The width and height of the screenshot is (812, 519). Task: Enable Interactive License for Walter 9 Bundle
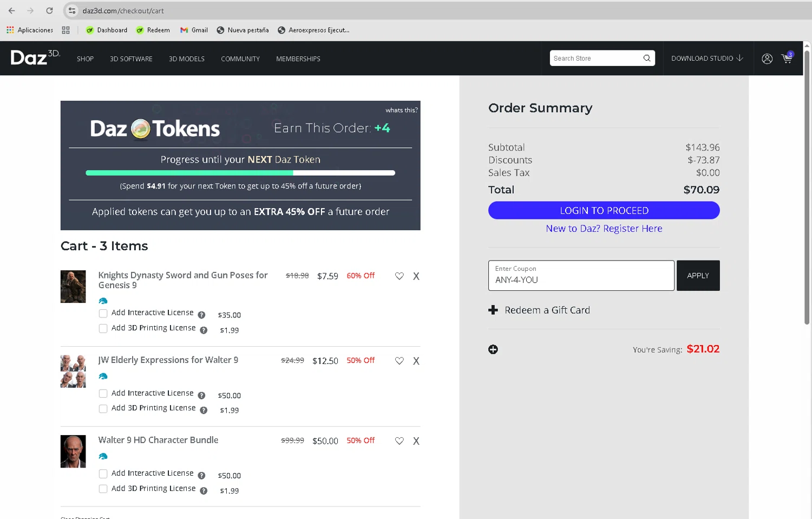click(103, 473)
